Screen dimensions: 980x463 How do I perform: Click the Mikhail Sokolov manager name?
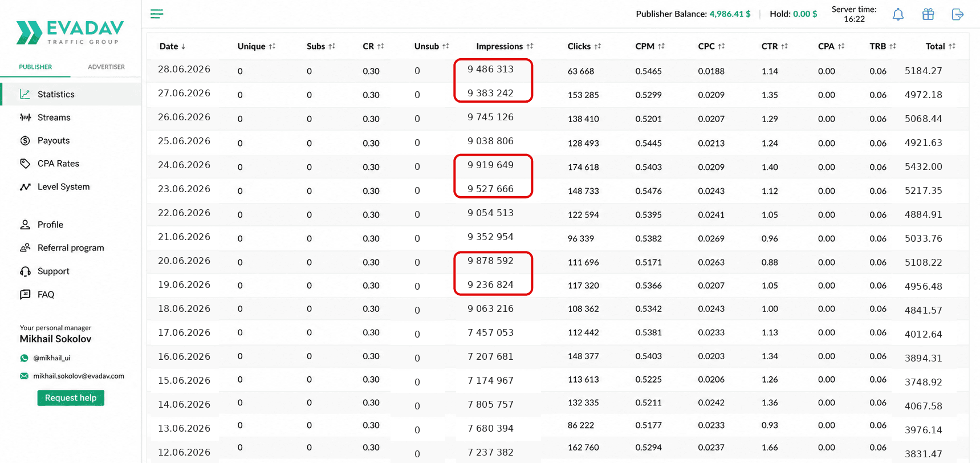pos(55,339)
